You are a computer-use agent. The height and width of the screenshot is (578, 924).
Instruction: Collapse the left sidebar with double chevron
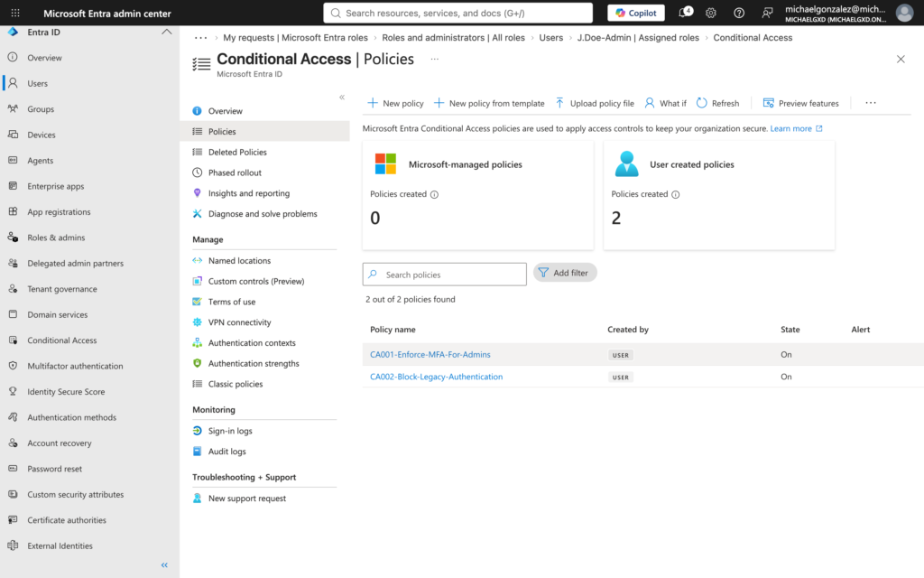[x=164, y=565]
